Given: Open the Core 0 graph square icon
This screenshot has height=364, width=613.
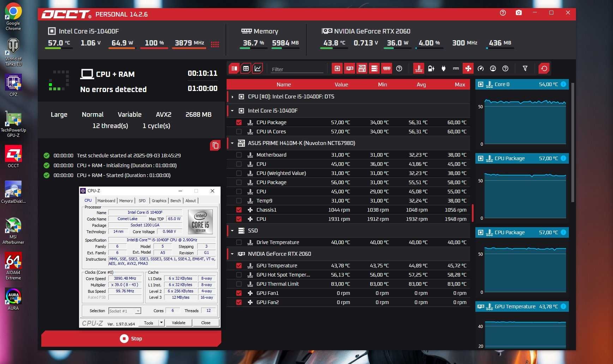Looking at the screenshot, I should click(x=480, y=84).
